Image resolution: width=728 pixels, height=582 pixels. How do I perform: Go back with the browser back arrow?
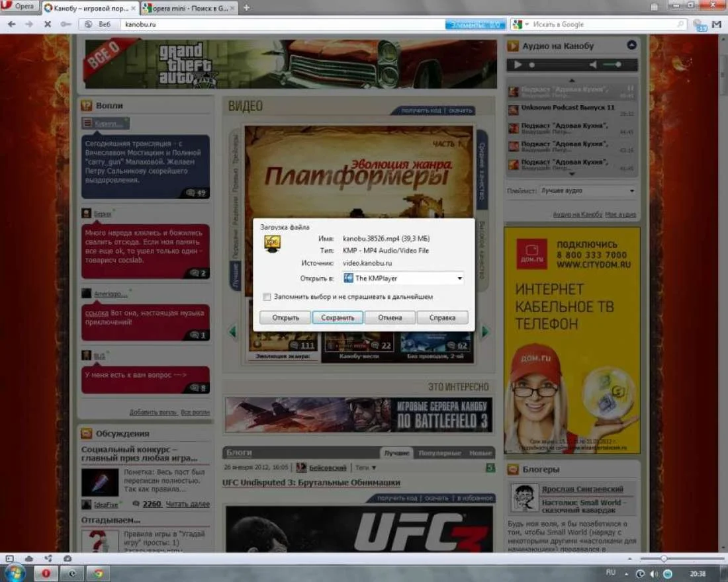point(12,24)
